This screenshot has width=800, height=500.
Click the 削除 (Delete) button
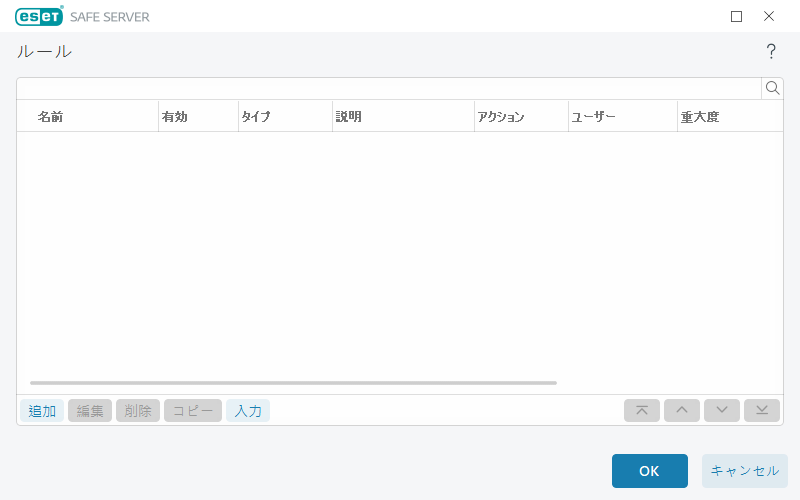click(x=138, y=411)
